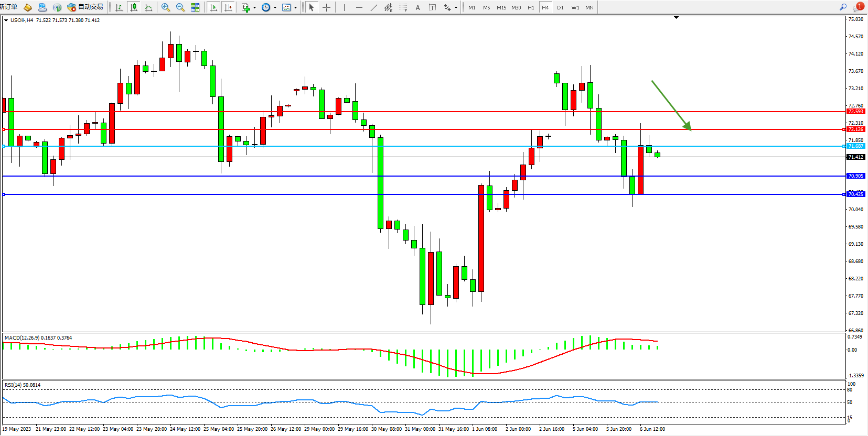Select the red 72.593 horizontal line
The width and height of the screenshot is (868, 436).
pyautogui.click(x=420, y=112)
